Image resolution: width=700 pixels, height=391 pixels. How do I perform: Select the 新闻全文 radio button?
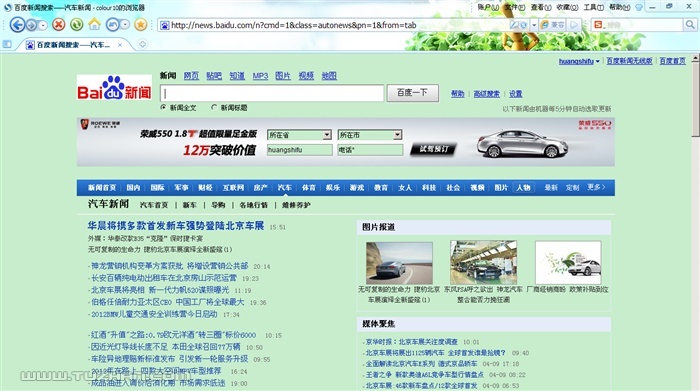(x=163, y=108)
